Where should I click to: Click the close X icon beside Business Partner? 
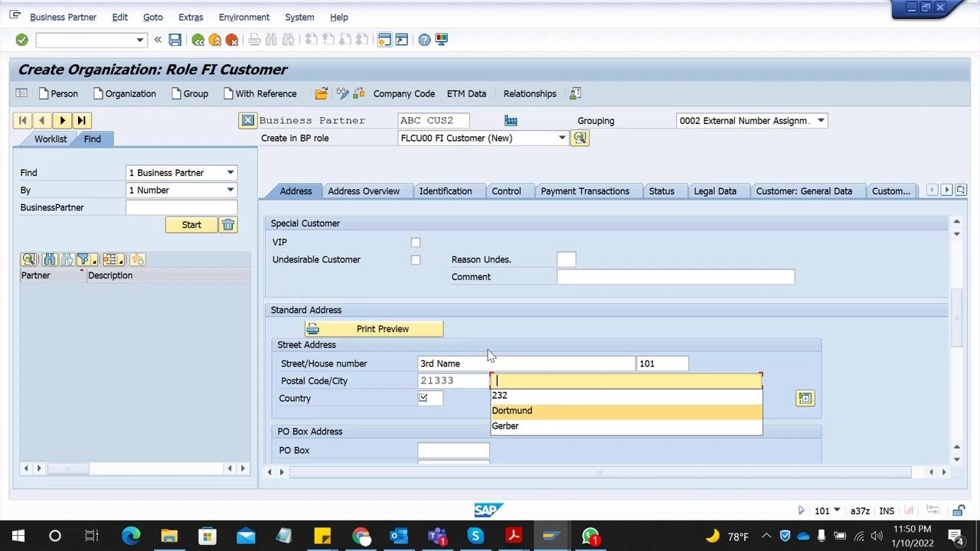click(x=248, y=120)
